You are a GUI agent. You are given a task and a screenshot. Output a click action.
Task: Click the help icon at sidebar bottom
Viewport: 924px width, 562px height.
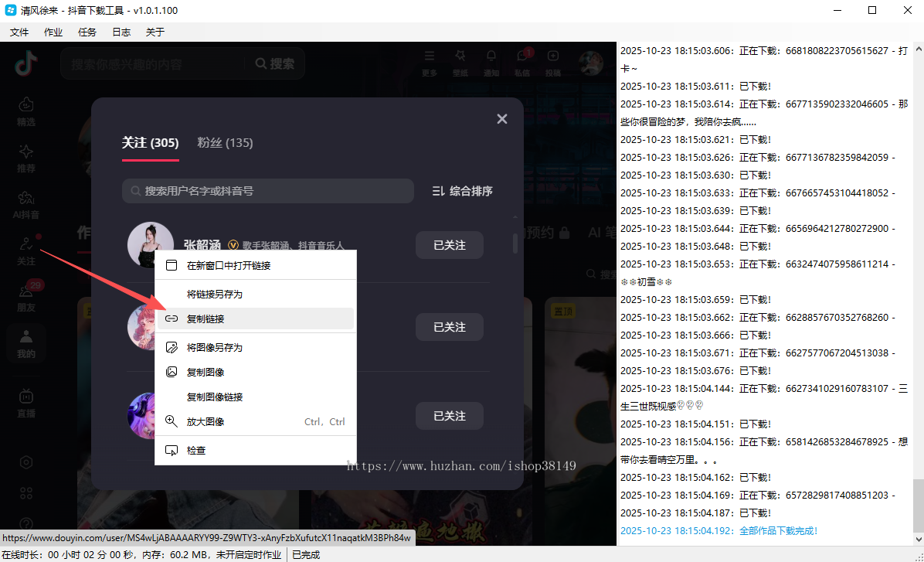pyautogui.click(x=26, y=523)
